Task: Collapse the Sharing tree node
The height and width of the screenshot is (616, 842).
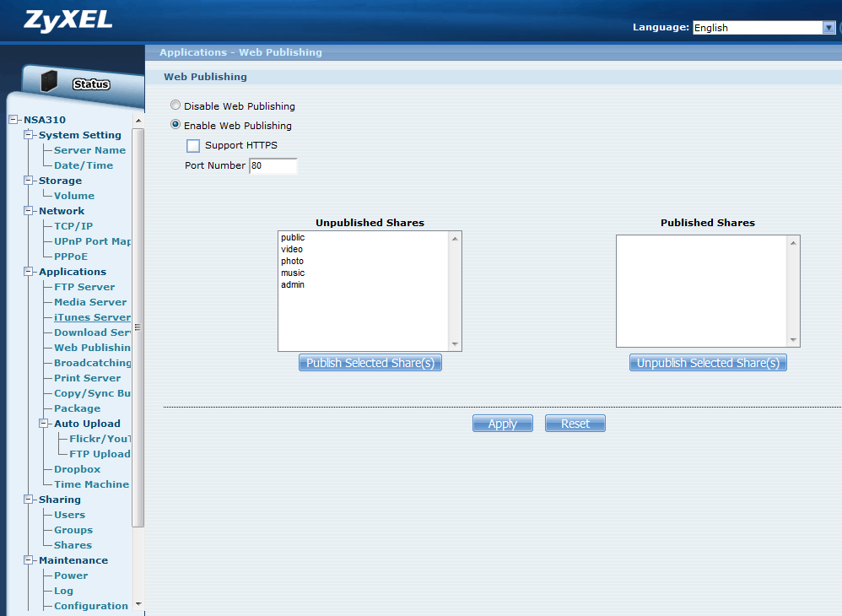Action: click(29, 500)
